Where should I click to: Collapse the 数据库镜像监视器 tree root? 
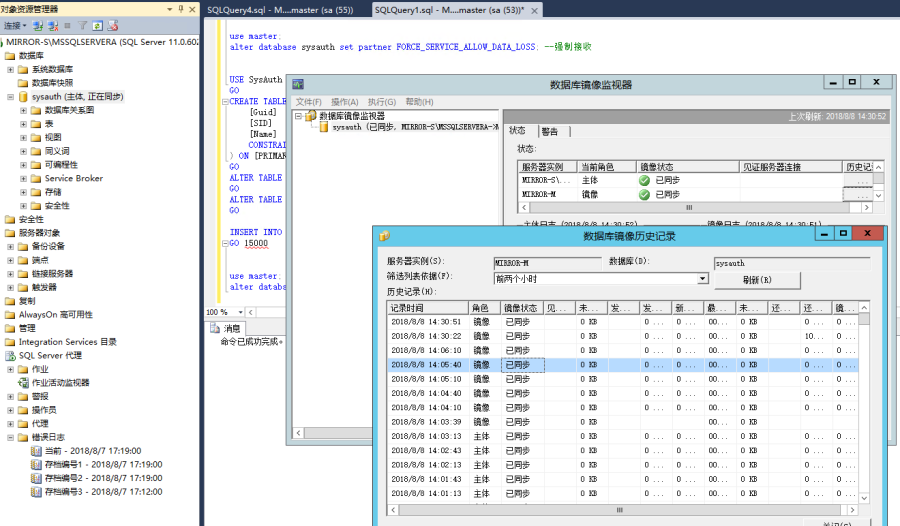pyautogui.click(x=298, y=116)
